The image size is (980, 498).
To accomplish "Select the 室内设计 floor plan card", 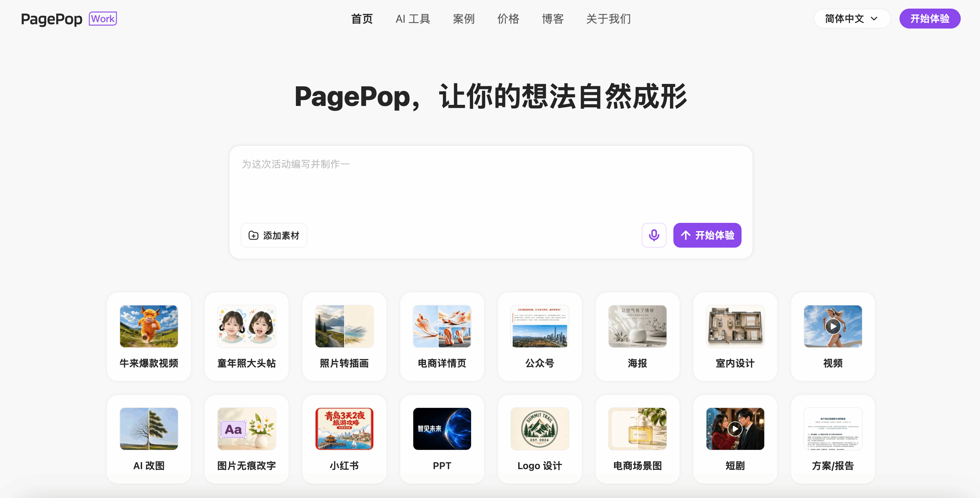I will (x=735, y=336).
